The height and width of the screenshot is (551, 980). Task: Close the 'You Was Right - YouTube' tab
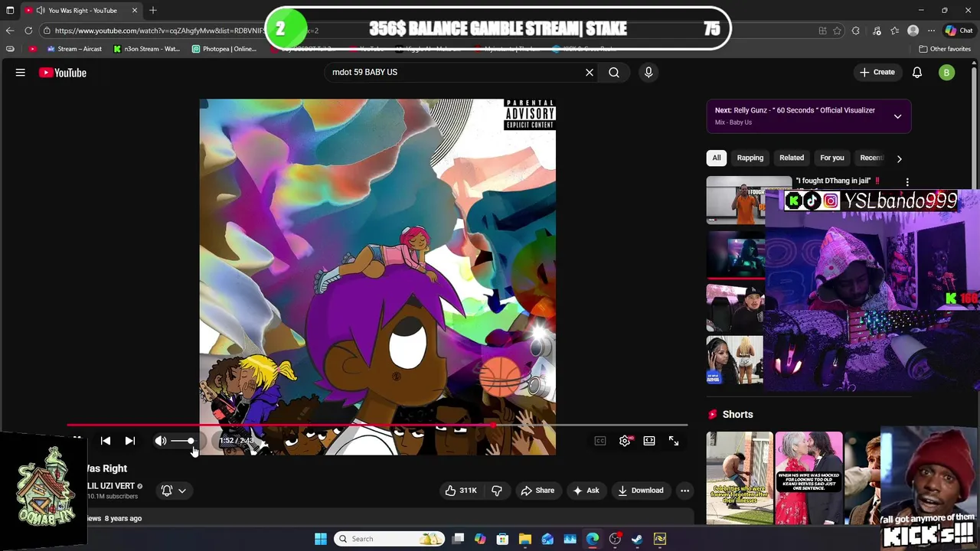click(x=135, y=10)
